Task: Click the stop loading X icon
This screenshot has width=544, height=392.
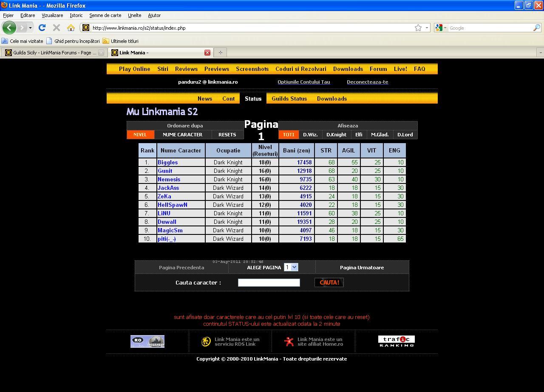Action: pyautogui.click(x=56, y=28)
